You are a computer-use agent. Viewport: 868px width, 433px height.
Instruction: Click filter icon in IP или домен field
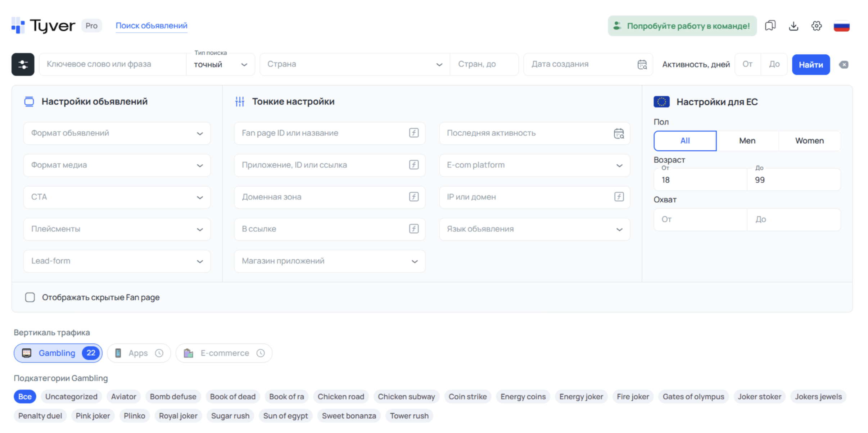click(x=619, y=197)
